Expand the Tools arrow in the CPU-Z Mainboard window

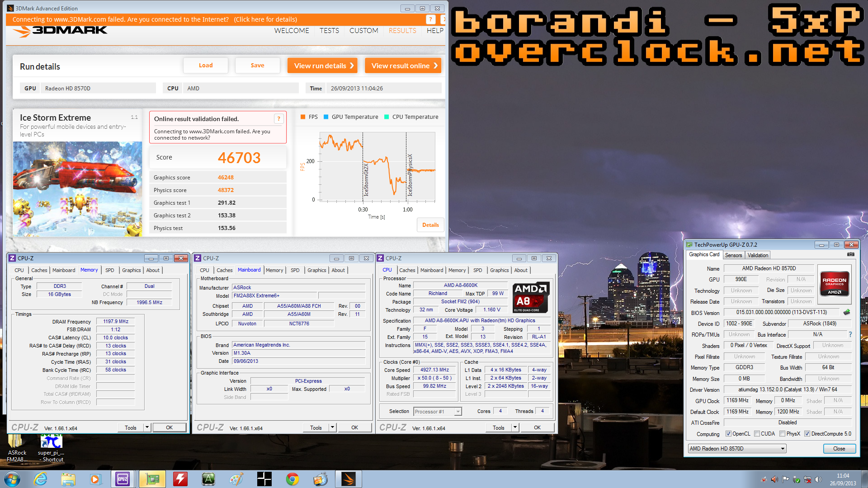(x=332, y=427)
